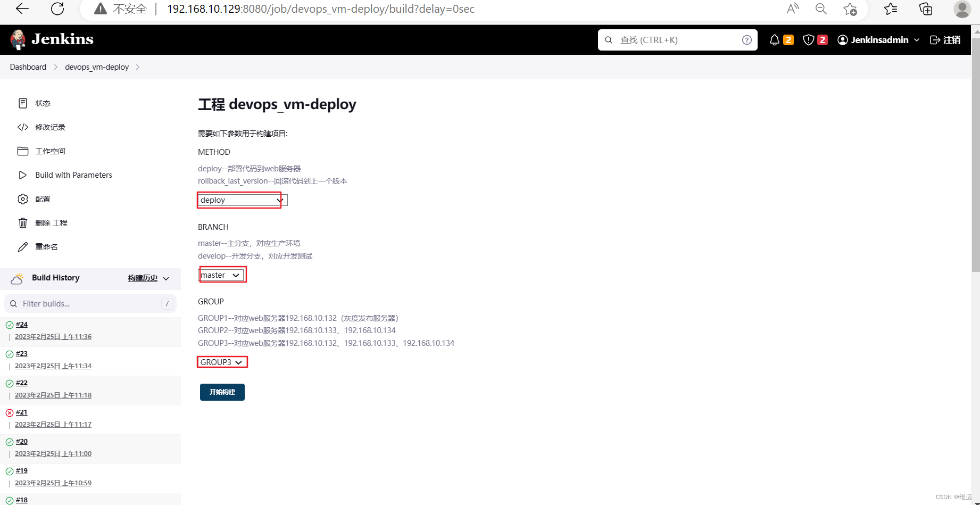Open build #24 success status icon
980x505 pixels.
[x=10, y=325]
